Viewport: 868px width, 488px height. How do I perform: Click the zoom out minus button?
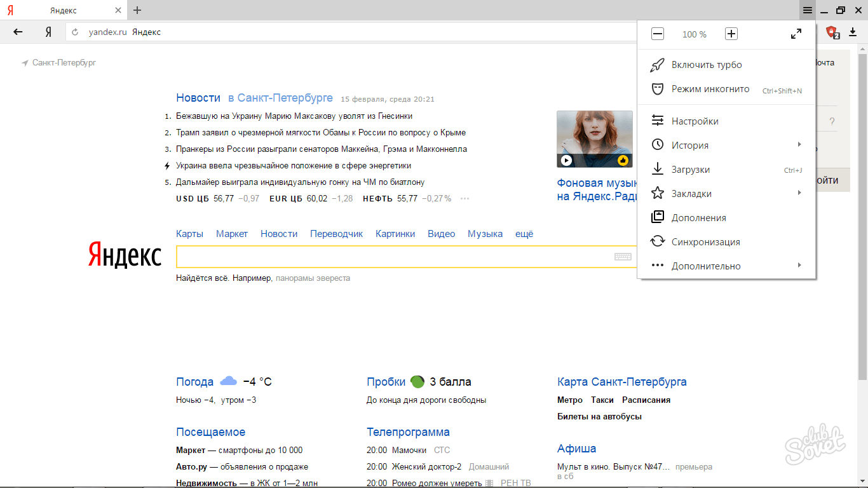658,34
